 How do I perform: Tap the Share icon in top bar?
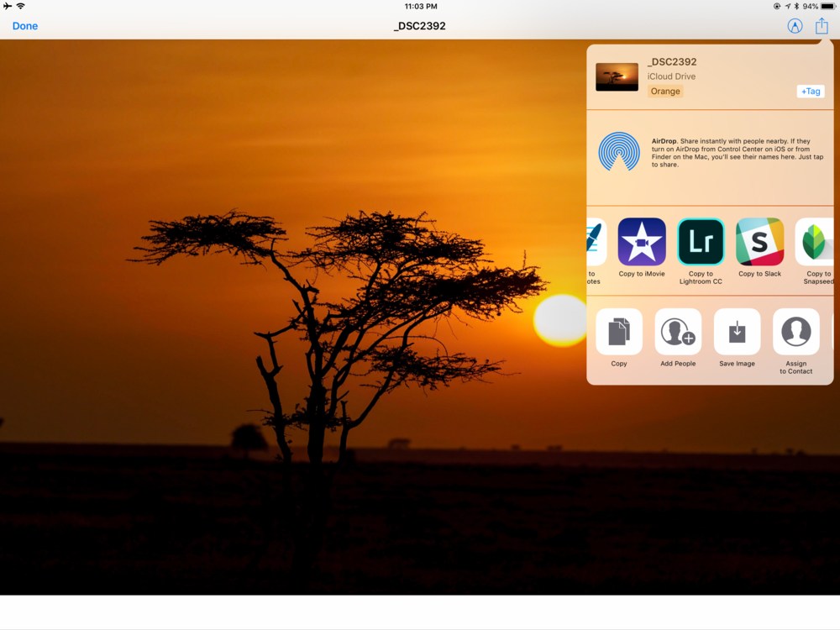[821, 26]
